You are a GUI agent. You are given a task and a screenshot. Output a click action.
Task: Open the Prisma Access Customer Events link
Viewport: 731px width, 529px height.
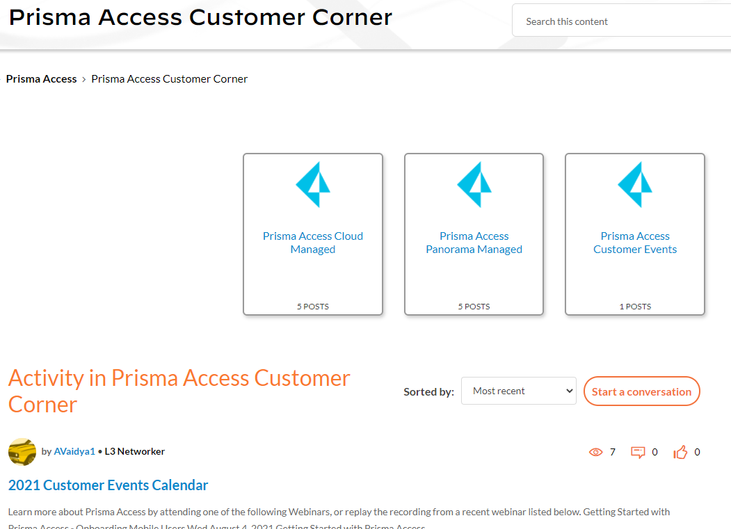635,243
